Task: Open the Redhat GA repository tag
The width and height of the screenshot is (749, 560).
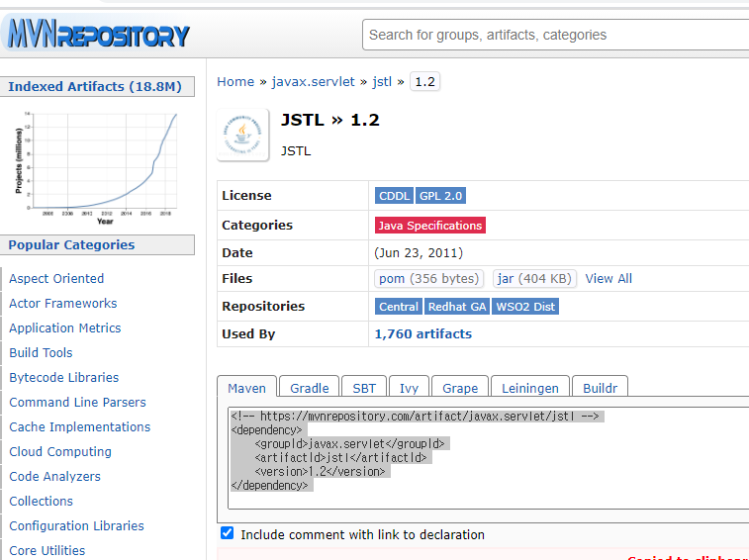Action: pyautogui.click(x=457, y=307)
